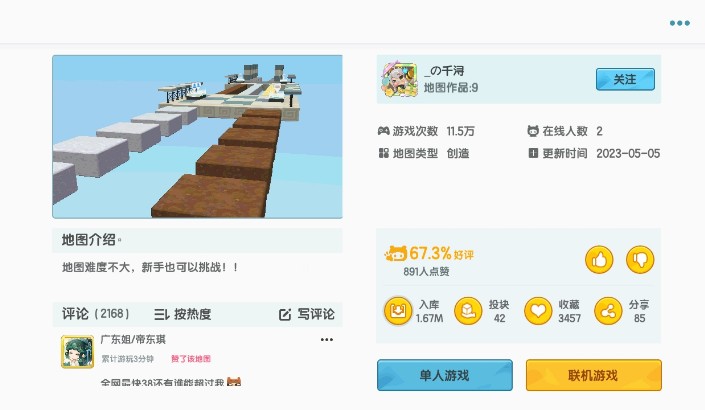The image size is (705, 410).
Task: Click the 地图介绍 section header
Action: pos(89,240)
